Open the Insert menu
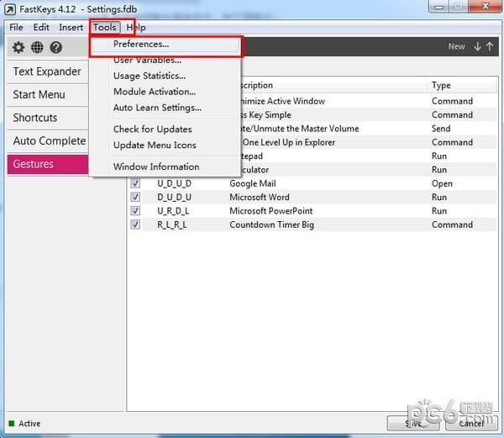This screenshot has height=438, width=504. pos(71,27)
